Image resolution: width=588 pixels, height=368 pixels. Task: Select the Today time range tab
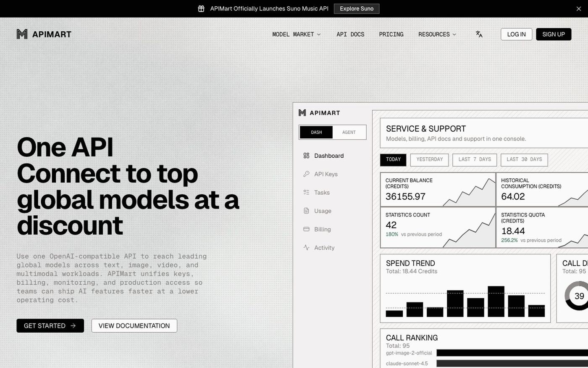(x=393, y=159)
